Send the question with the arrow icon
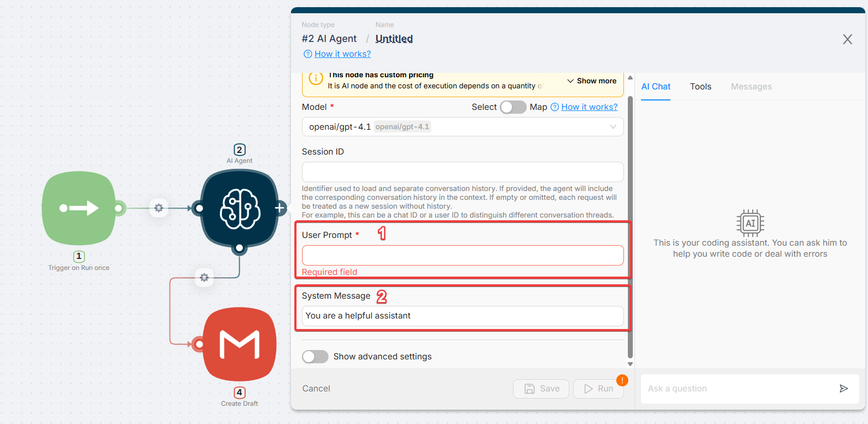This screenshot has height=424, width=868. pyautogui.click(x=843, y=389)
